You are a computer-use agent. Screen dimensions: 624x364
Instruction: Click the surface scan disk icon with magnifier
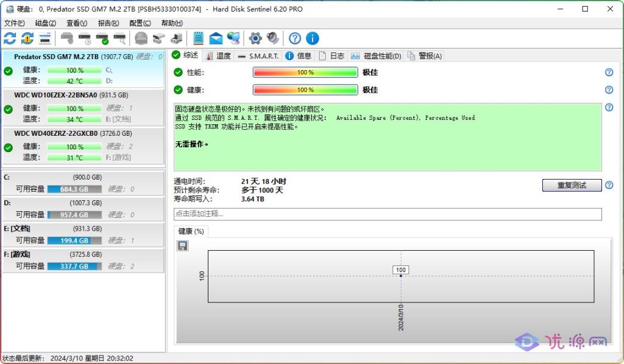click(120, 38)
